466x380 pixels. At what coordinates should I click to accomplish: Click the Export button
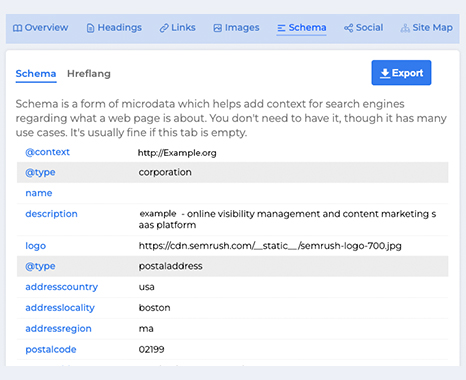[x=401, y=73]
